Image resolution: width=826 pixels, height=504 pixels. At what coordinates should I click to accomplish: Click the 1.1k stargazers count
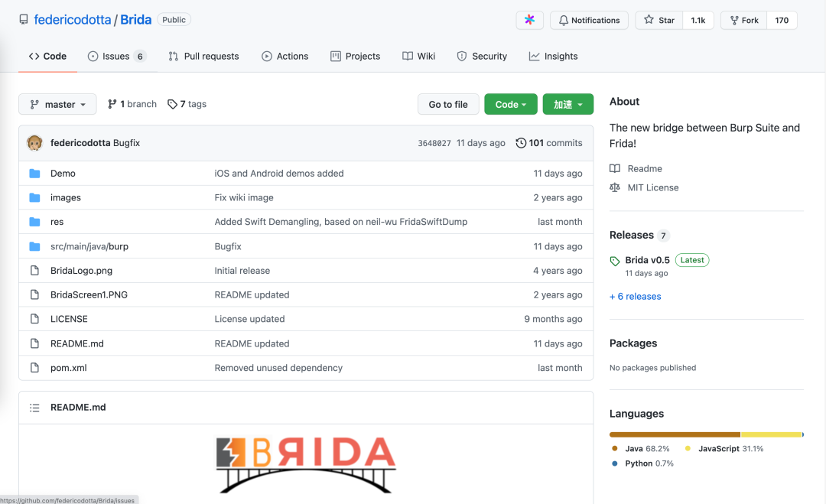tap(698, 20)
